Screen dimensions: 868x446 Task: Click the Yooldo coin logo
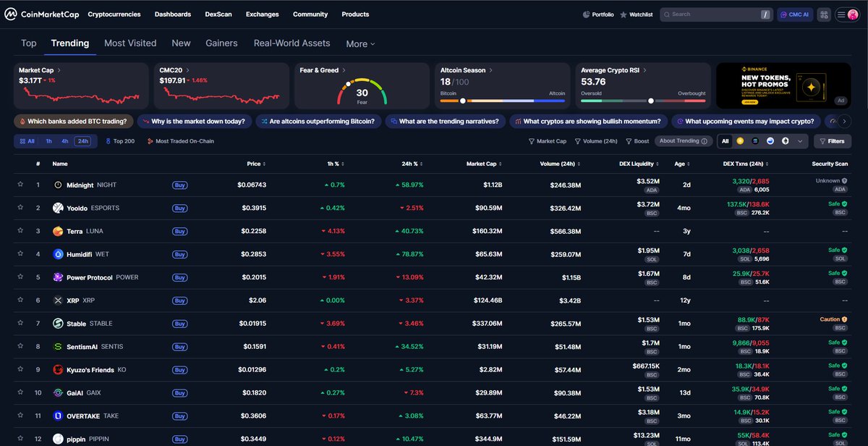(58, 208)
